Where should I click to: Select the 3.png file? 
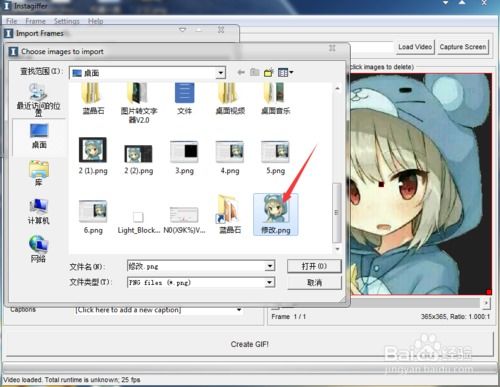(x=184, y=158)
